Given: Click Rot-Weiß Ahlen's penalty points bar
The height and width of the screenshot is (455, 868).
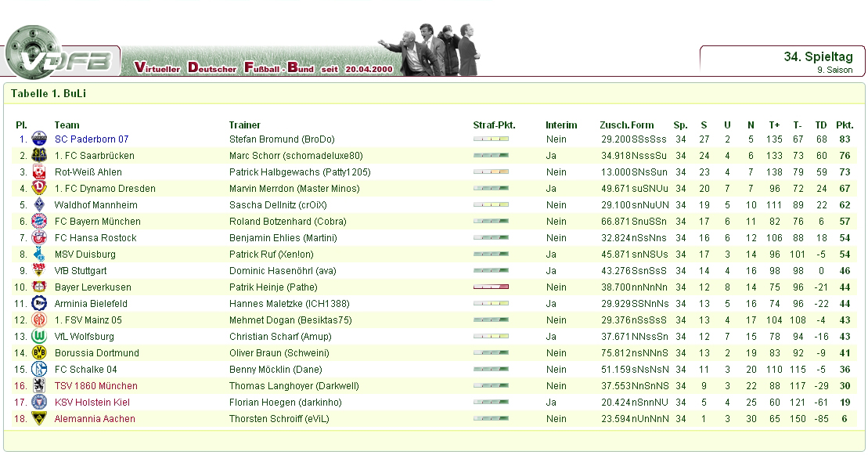Looking at the screenshot, I should pyautogui.click(x=491, y=172).
